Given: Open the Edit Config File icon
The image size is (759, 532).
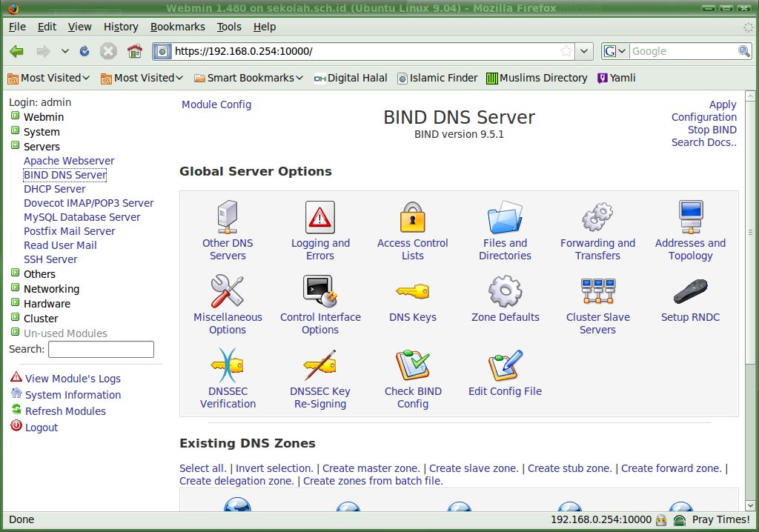Looking at the screenshot, I should 505,366.
